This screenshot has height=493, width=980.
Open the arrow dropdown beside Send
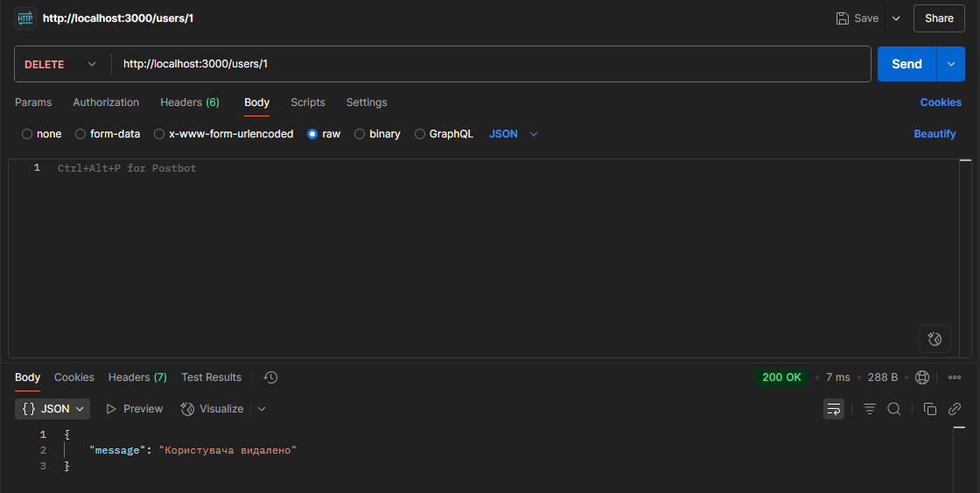tap(950, 64)
